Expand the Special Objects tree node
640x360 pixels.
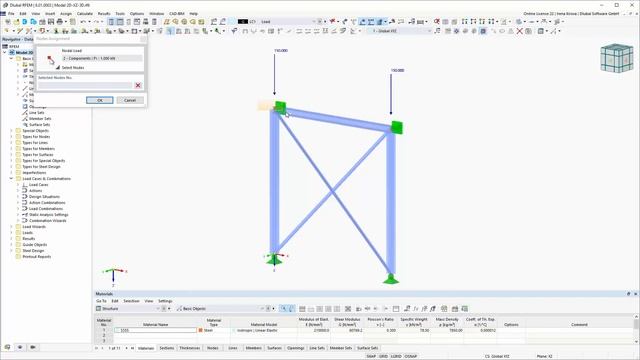pos(11,131)
